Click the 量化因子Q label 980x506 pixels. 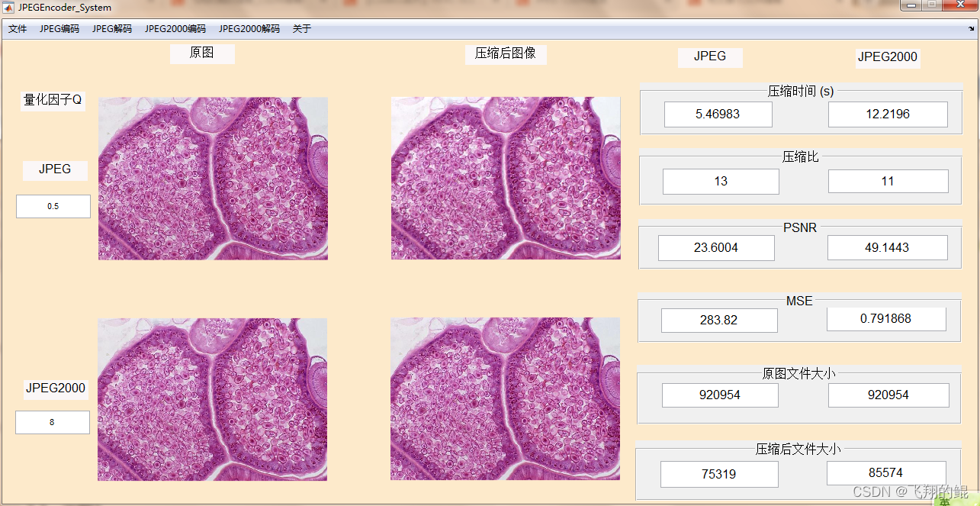click(53, 100)
